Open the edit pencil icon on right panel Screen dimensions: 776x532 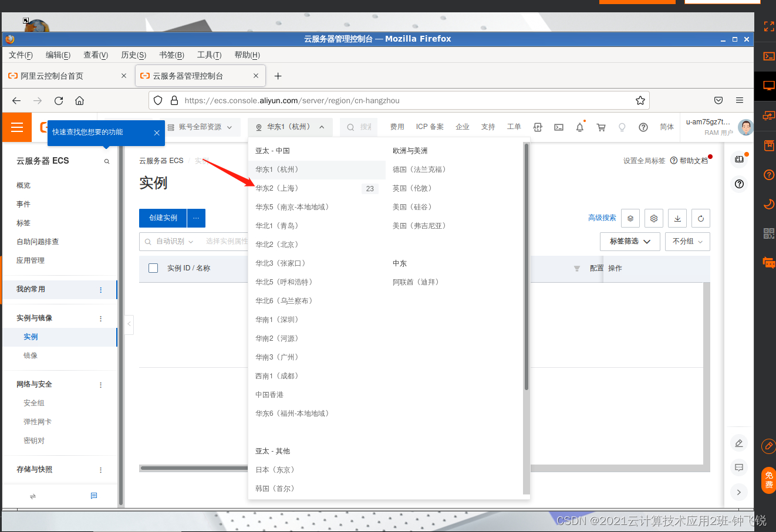coord(739,443)
